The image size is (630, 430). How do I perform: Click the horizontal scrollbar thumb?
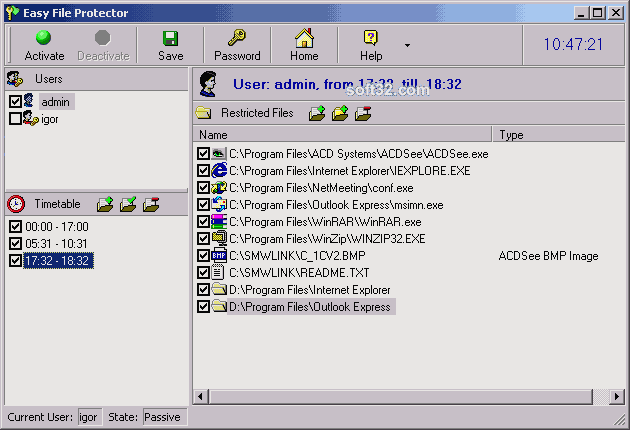(x=400, y=397)
